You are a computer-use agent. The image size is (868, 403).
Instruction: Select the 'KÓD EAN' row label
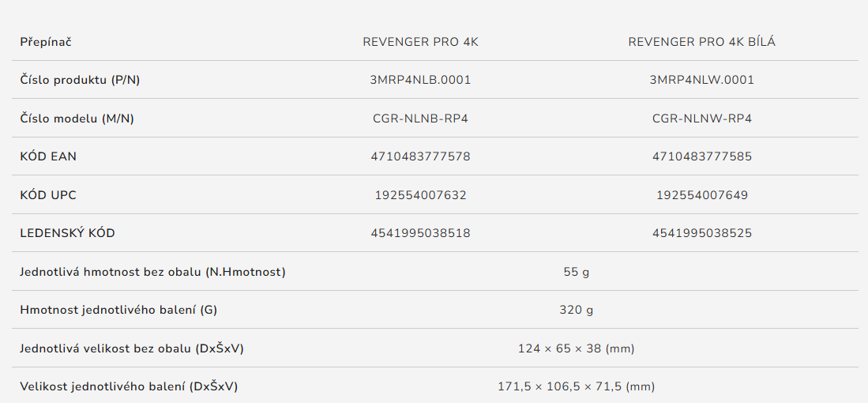tap(48, 156)
